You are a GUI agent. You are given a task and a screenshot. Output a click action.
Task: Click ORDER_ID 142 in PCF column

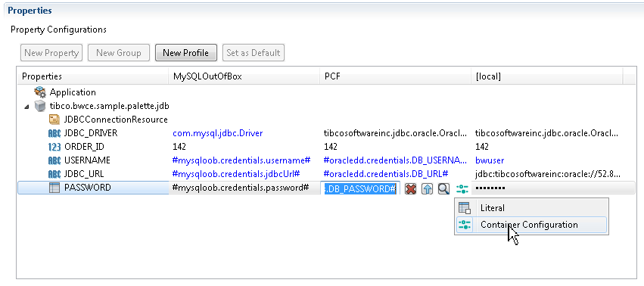click(331, 147)
